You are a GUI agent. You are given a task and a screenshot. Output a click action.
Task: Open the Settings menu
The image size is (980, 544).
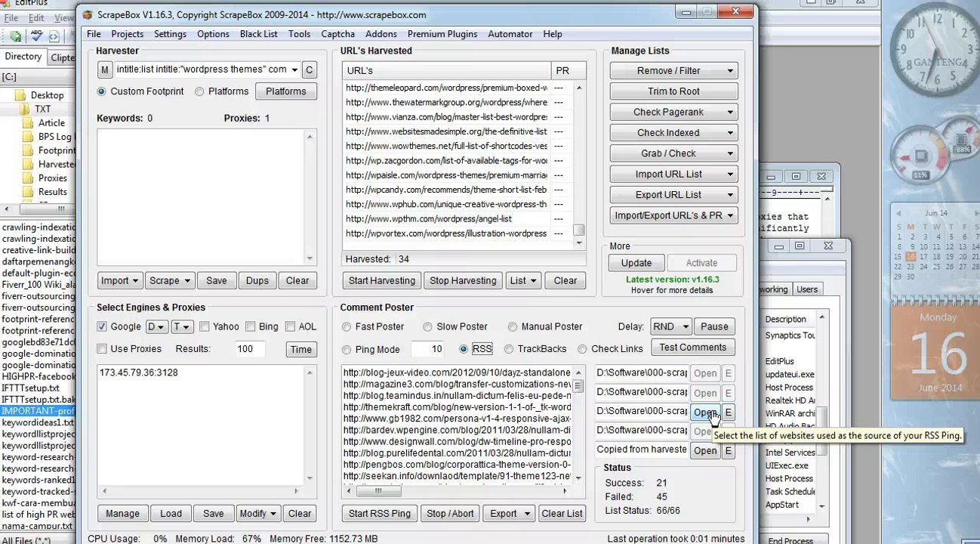(x=170, y=34)
